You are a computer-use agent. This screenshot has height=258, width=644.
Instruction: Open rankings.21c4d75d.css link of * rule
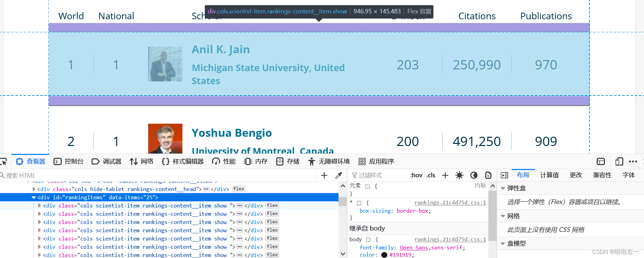click(450, 203)
